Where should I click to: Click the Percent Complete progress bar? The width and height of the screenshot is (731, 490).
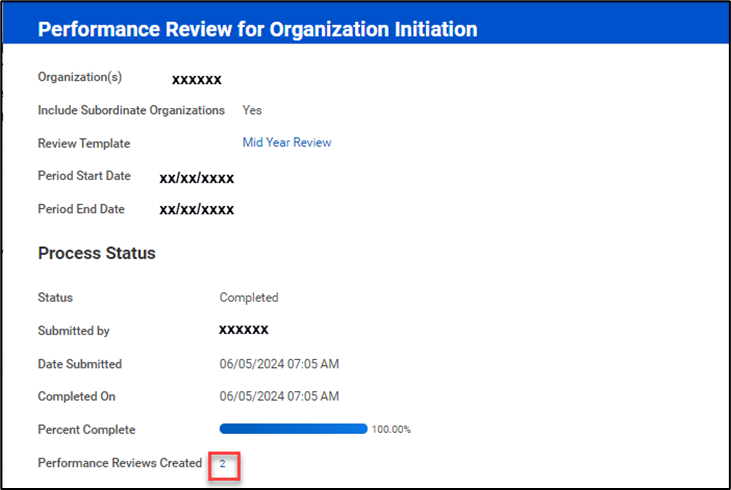[x=293, y=429]
